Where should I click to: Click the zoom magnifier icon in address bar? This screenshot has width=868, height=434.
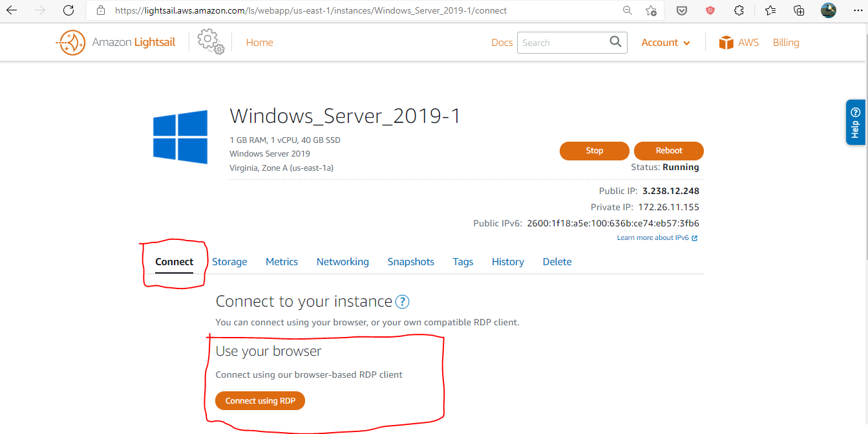click(627, 10)
